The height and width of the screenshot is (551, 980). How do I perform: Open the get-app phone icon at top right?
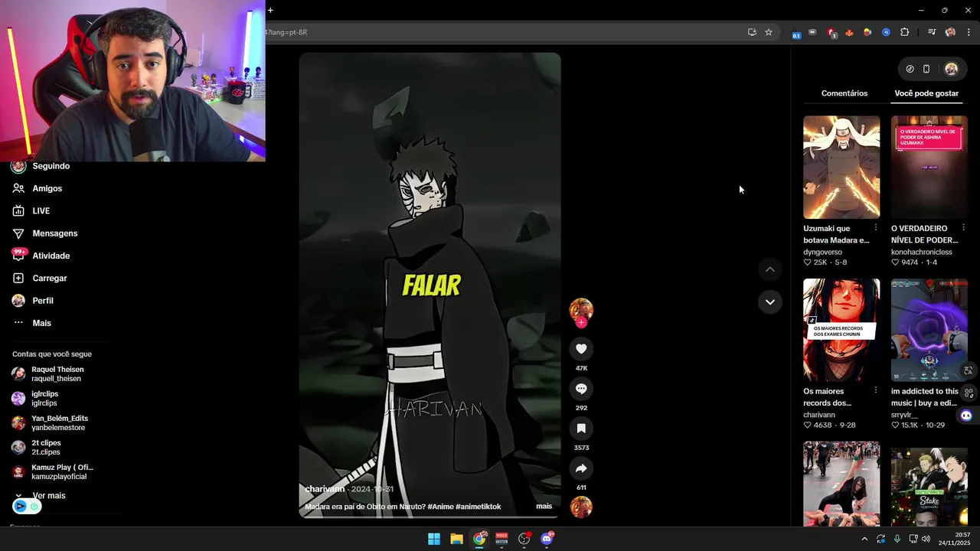[x=926, y=69]
